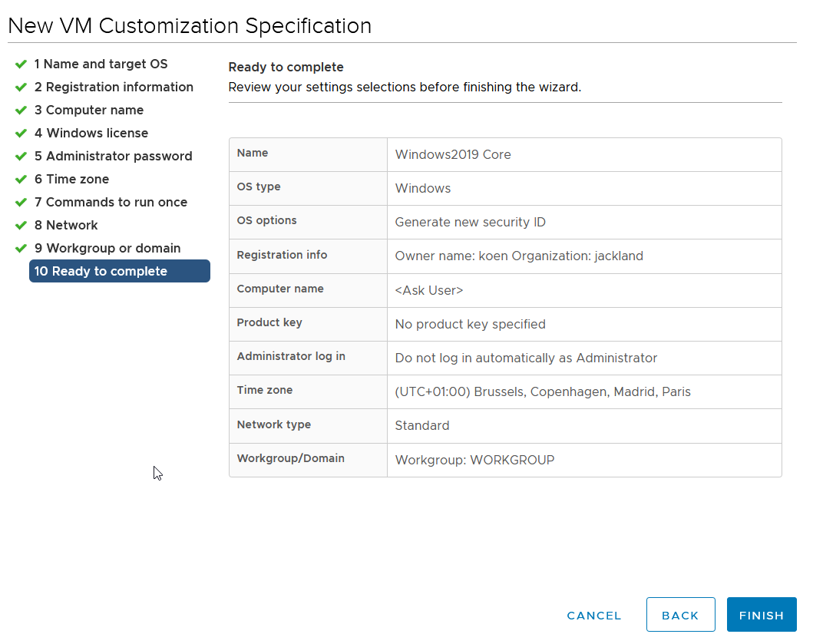This screenshot has width=813, height=644.
Task: Click the Brussels, Copenhagen time zone value
Action: [x=542, y=391]
